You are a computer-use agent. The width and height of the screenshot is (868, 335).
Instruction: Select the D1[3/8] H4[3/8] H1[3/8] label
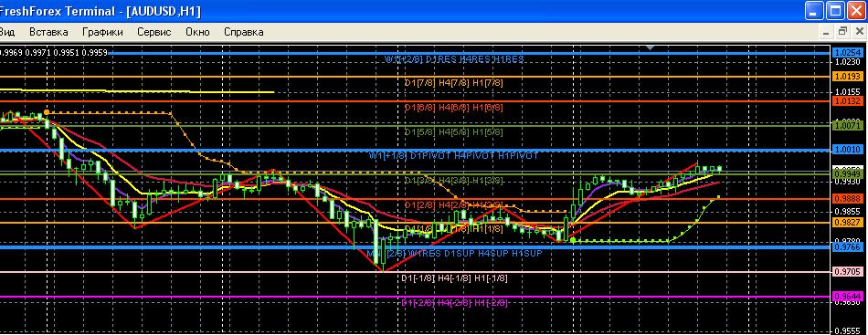454,180
